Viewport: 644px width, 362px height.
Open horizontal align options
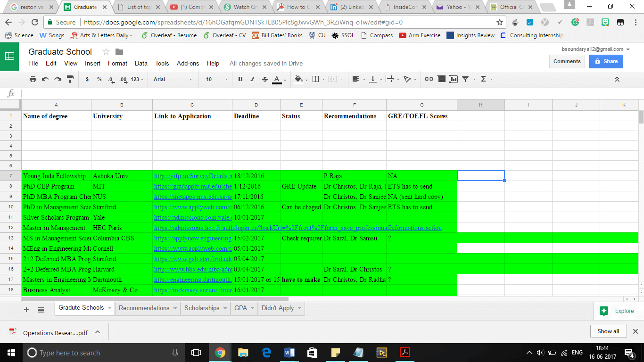[359, 79]
